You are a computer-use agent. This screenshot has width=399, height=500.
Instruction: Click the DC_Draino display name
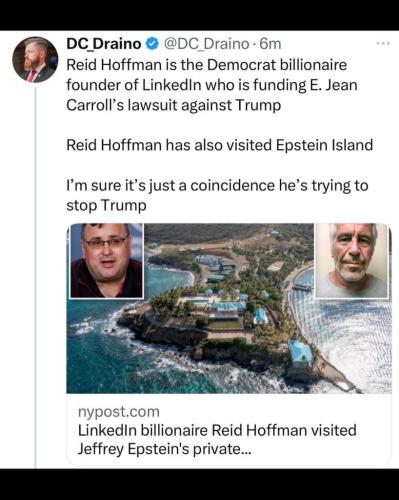pyautogui.click(x=104, y=44)
